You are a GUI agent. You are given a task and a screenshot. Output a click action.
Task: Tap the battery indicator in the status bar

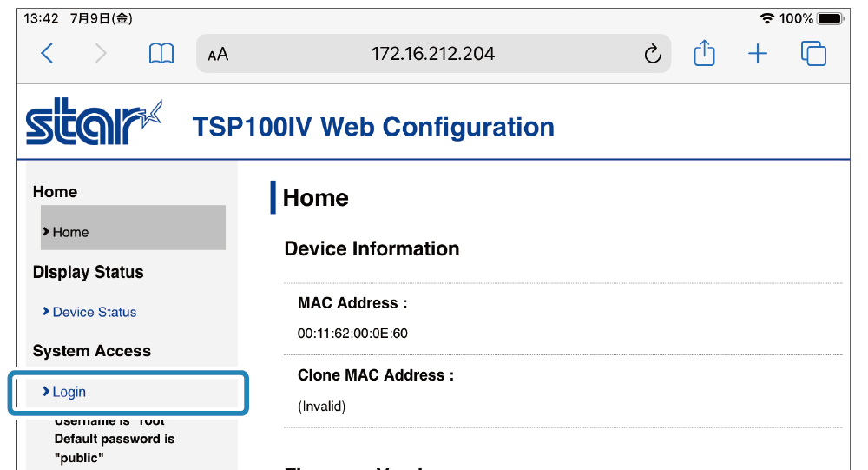pos(829,18)
